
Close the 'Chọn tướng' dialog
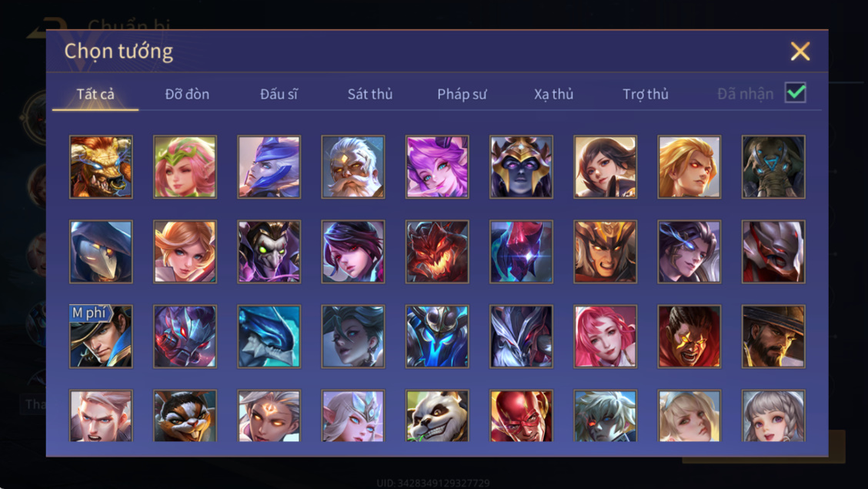(x=800, y=51)
